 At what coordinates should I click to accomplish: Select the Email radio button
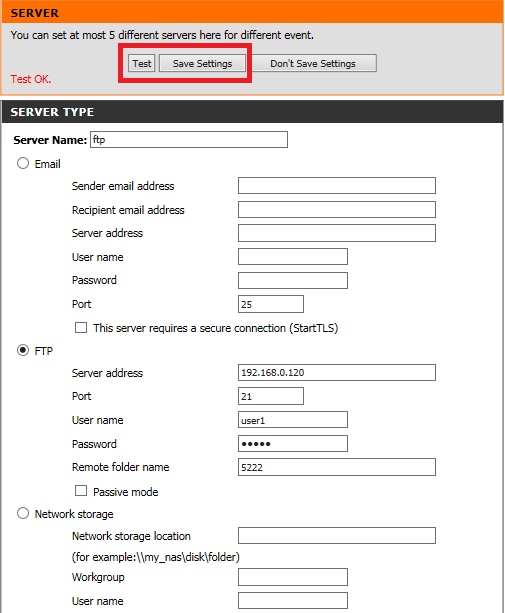pyautogui.click(x=23, y=163)
